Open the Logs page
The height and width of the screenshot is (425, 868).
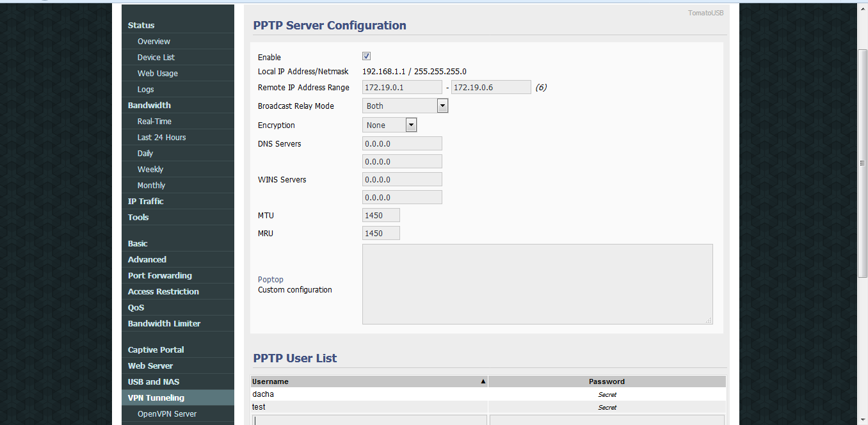[178, 89]
